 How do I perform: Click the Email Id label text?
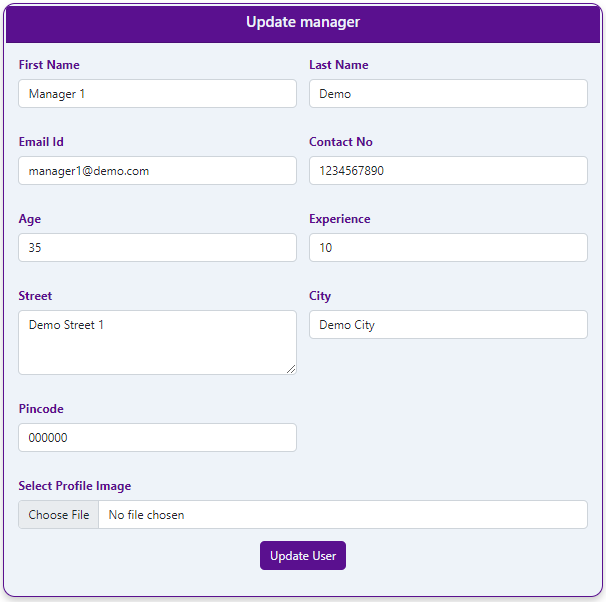(x=41, y=142)
